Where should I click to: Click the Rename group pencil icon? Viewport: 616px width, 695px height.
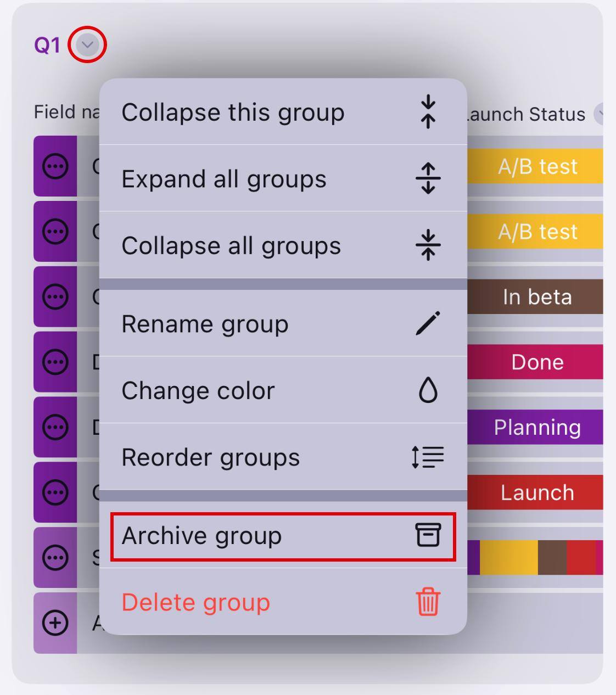coord(428,323)
